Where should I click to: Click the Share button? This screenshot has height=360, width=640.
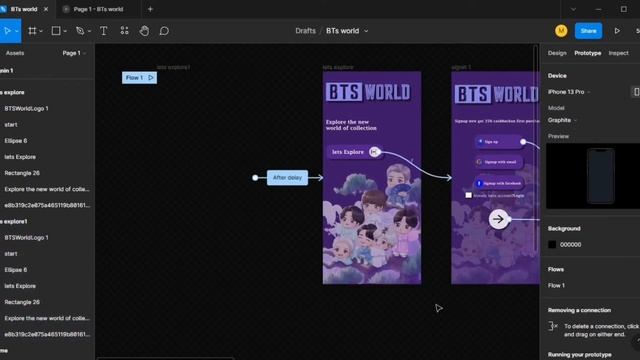pos(588,31)
